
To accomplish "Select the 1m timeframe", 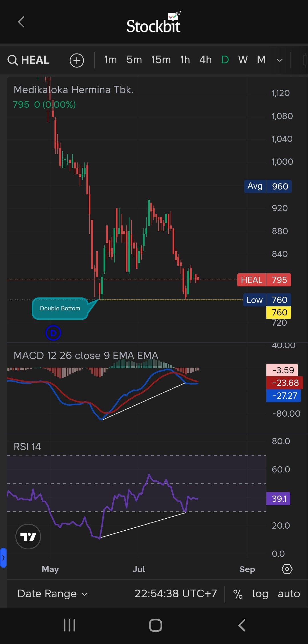I will click(x=110, y=60).
